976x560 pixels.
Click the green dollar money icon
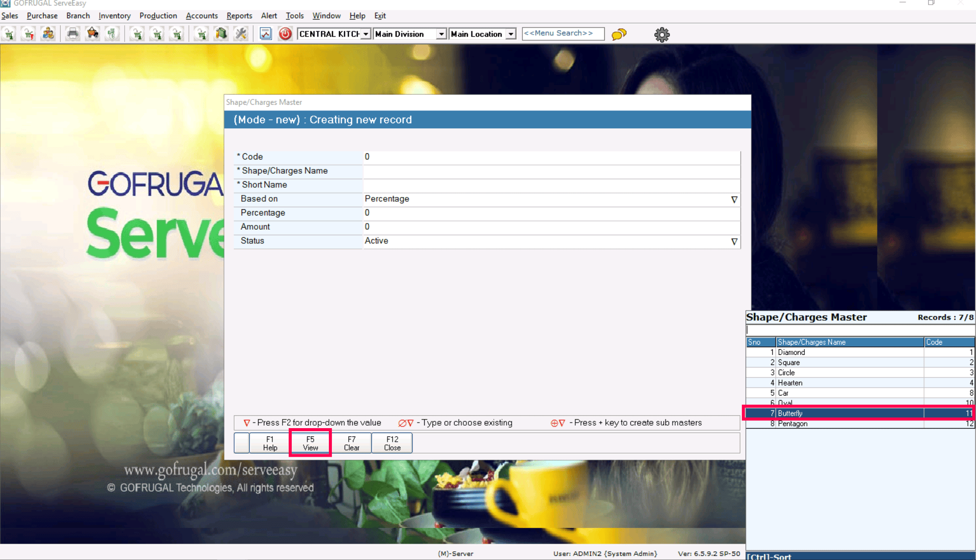111,34
